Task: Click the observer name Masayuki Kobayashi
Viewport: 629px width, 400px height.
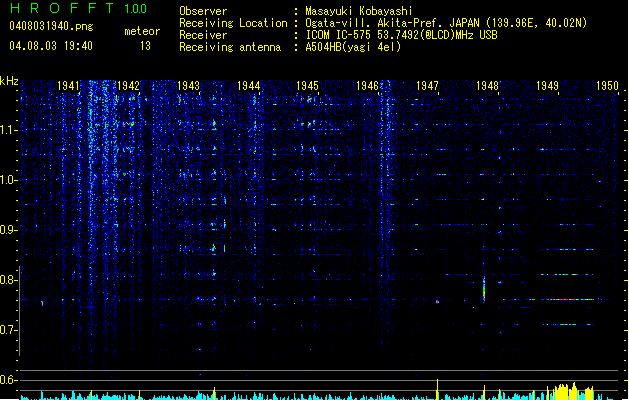Action: click(x=359, y=11)
